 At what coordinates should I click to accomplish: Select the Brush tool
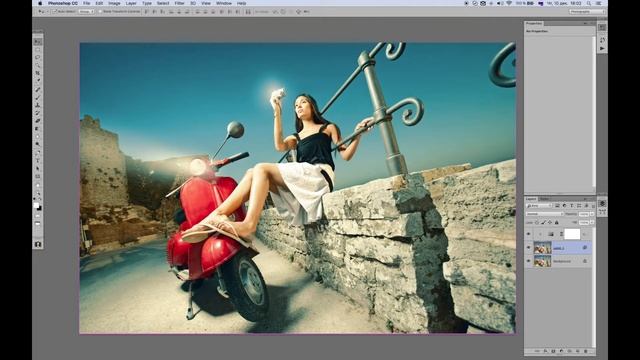click(38, 97)
